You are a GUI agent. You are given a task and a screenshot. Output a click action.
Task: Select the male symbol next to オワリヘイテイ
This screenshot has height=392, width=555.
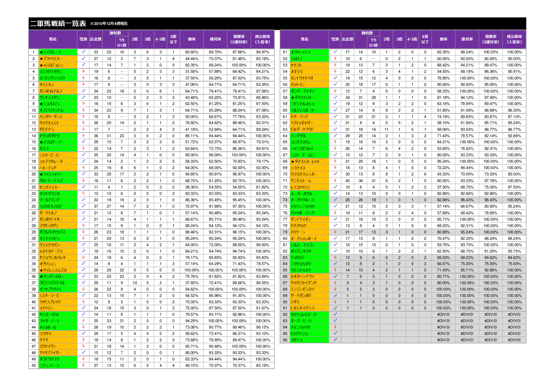click(335, 52)
